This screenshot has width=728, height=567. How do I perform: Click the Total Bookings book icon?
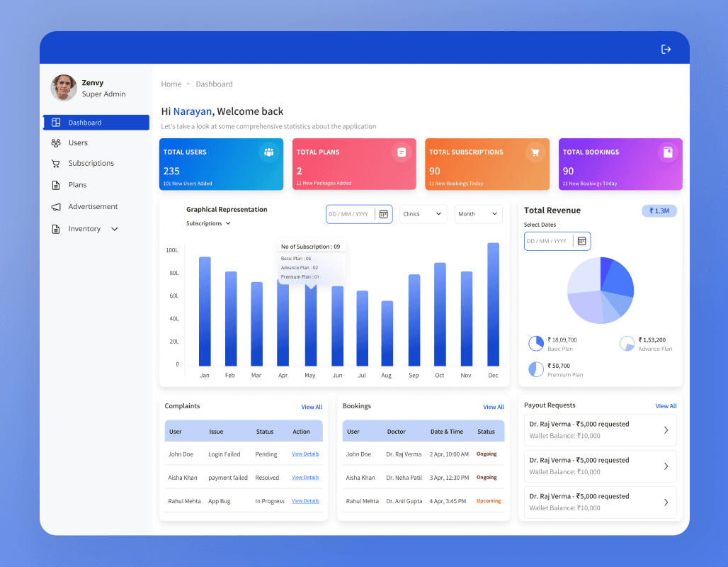[668, 152]
